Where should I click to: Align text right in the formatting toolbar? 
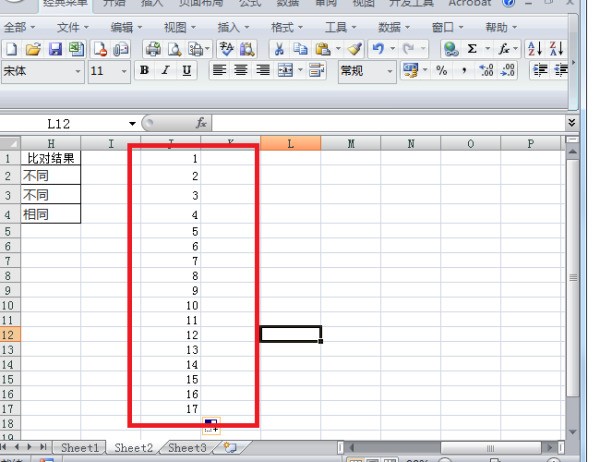coord(262,70)
